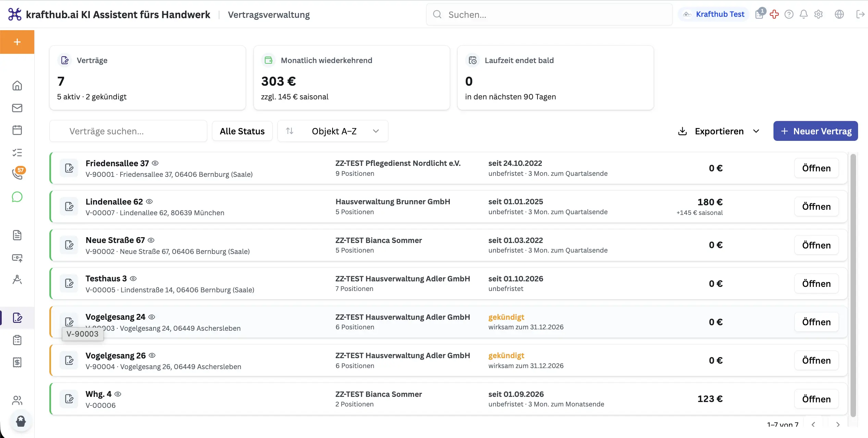Toggle the eye icon next to Vogelgesang 24
The image size is (868, 438).
pos(152,317)
